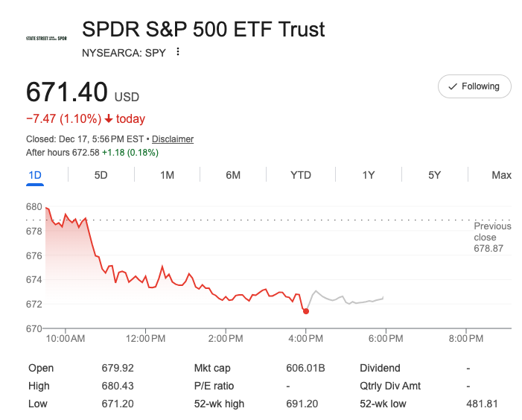Open the three-dot options menu beside SPY
This screenshot has height=420, width=522.
pos(178,52)
